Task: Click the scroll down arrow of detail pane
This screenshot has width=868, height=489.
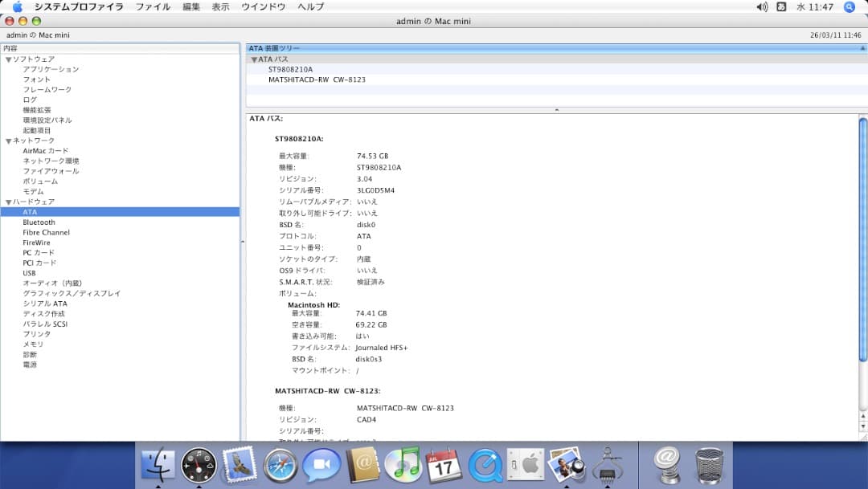Action: pos(863,426)
